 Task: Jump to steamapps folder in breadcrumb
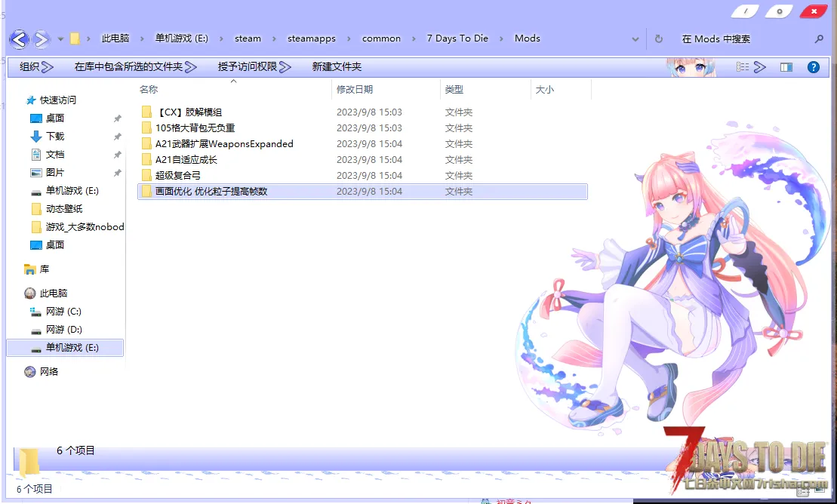pos(312,38)
